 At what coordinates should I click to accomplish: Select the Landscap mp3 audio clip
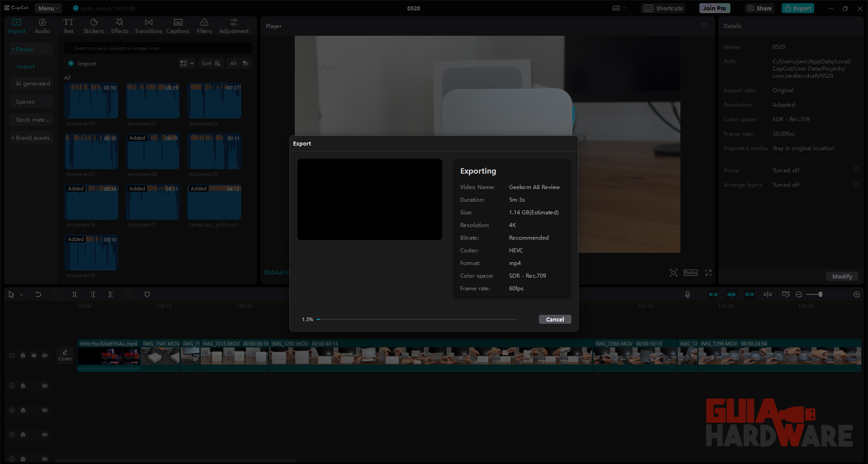pos(215,202)
